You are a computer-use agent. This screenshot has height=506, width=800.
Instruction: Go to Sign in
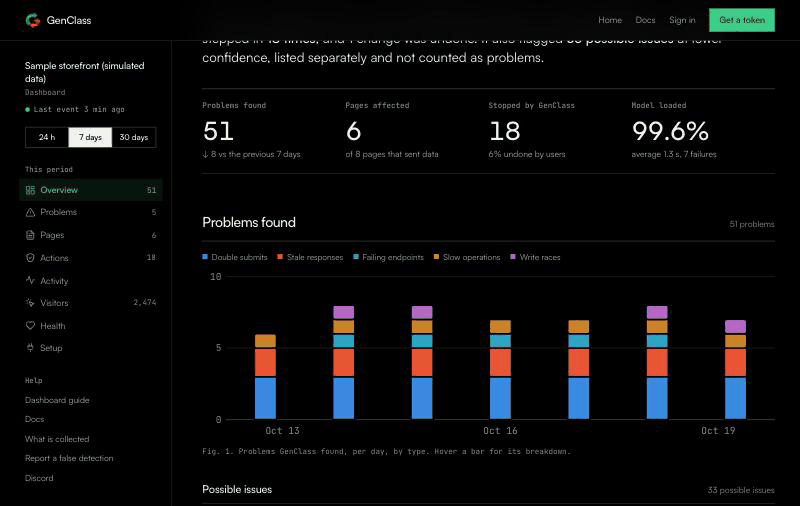tap(682, 20)
